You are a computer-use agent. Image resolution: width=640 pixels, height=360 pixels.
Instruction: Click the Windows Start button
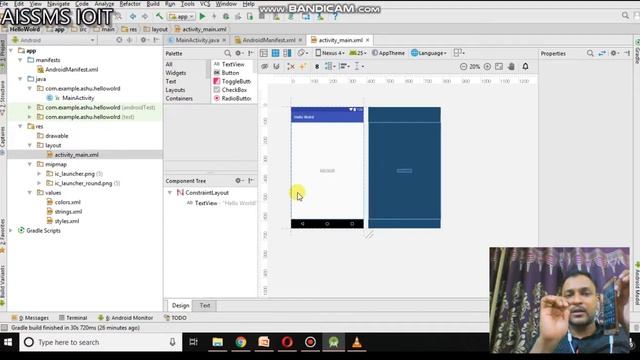pyautogui.click(x=8, y=342)
